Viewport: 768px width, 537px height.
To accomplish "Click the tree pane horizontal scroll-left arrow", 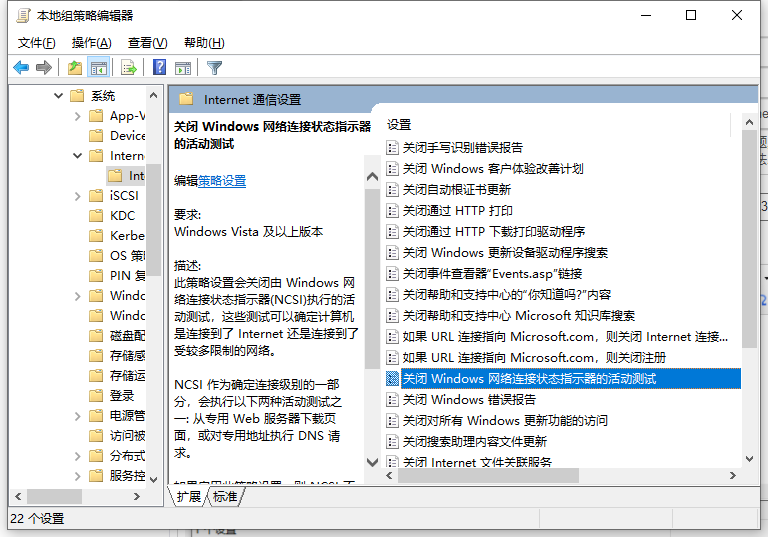I will coord(18,496).
